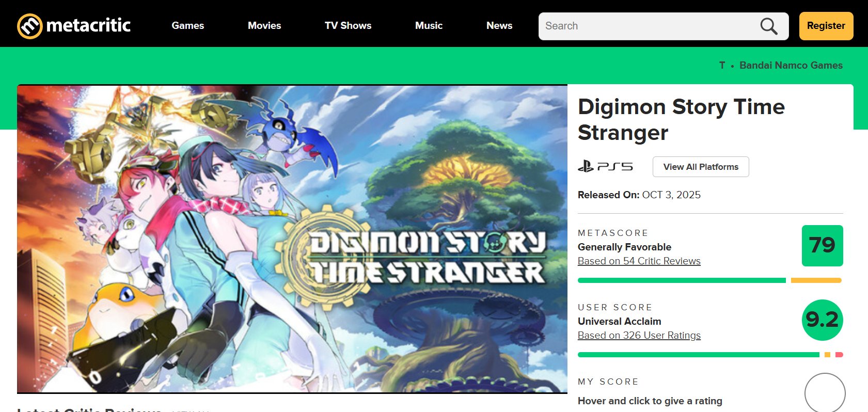Click View All Platforms button
Viewport: 868px width, 412px height.
[701, 167]
